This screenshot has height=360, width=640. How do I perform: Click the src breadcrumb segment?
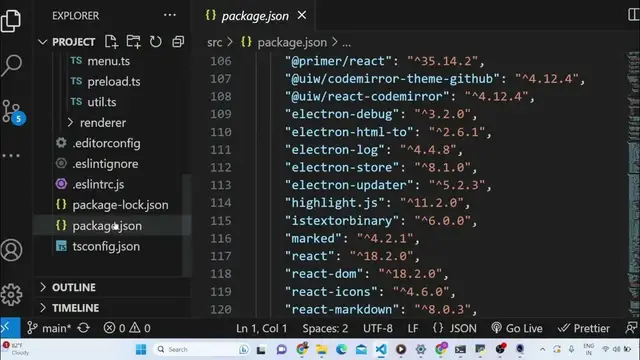214,42
